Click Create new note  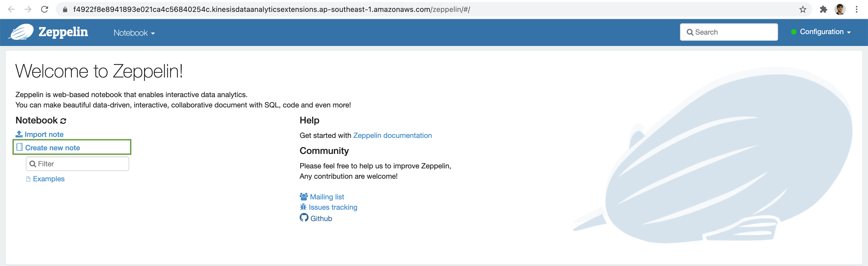pos(52,147)
